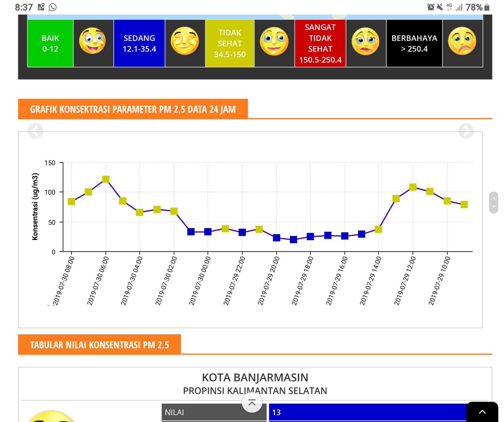Tap the WhatsApp notification icon in status bar

click(x=52, y=7)
